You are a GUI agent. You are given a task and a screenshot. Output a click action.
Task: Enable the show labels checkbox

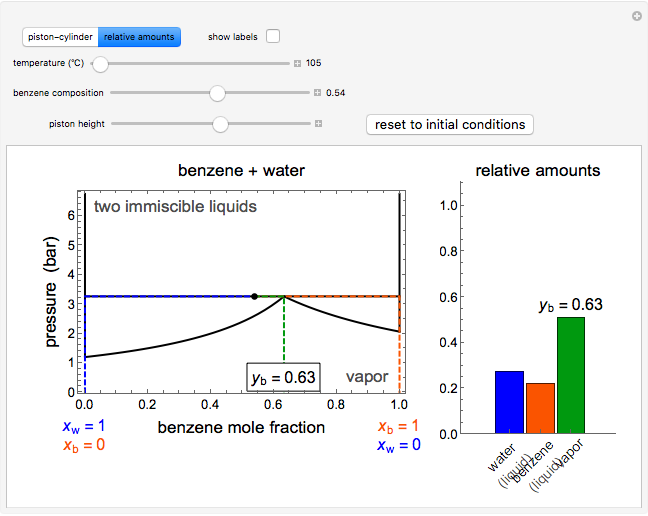click(x=273, y=37)
